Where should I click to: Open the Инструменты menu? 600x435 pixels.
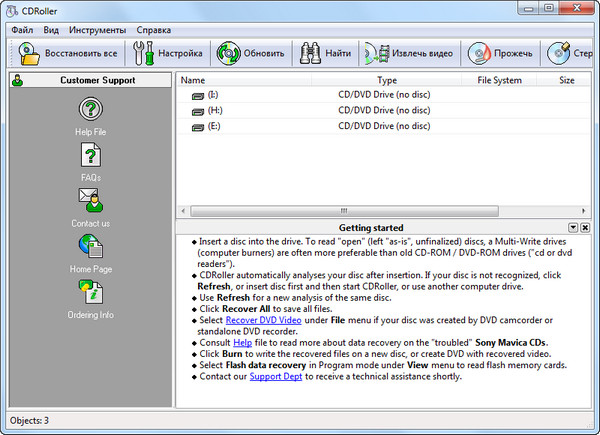tap(97, 30)
